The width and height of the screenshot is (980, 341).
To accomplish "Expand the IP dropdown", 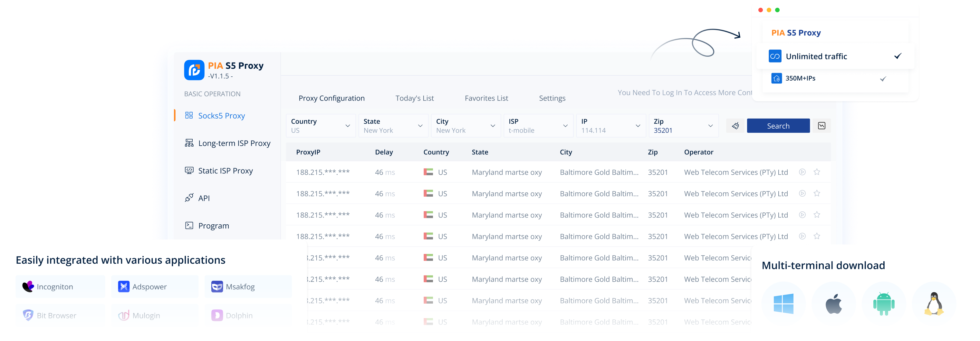I will tap(611, 126).
